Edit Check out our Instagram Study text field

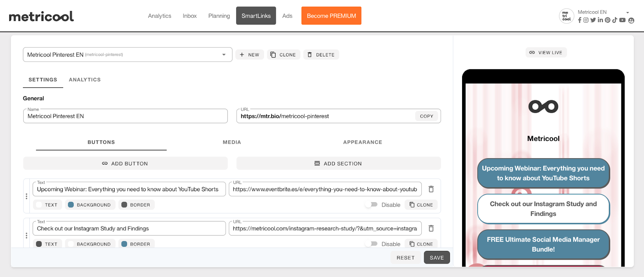129,228
